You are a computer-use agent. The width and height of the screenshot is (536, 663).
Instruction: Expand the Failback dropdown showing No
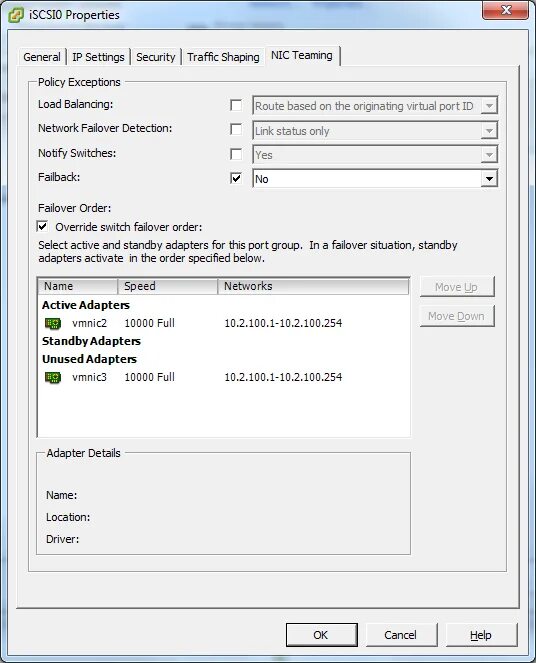[x=375, y=179]
